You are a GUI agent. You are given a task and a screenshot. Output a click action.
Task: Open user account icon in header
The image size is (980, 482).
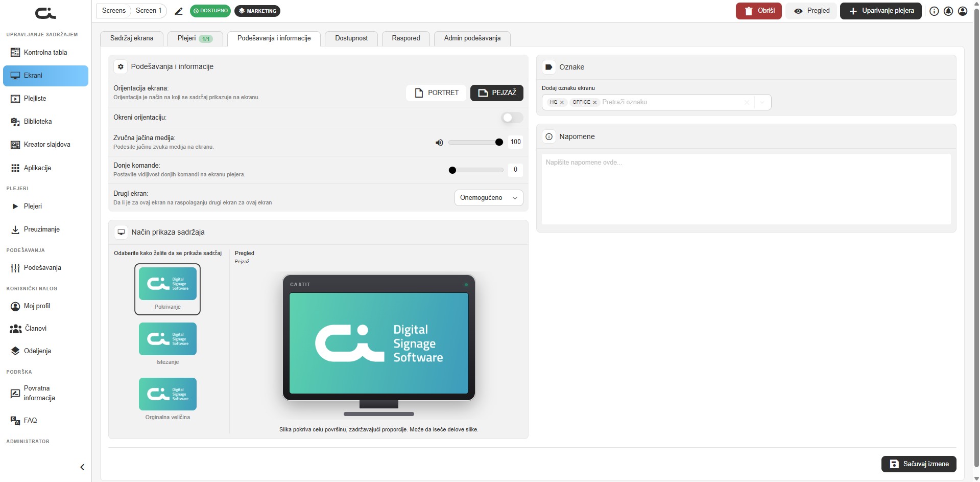tap(963, 11)
